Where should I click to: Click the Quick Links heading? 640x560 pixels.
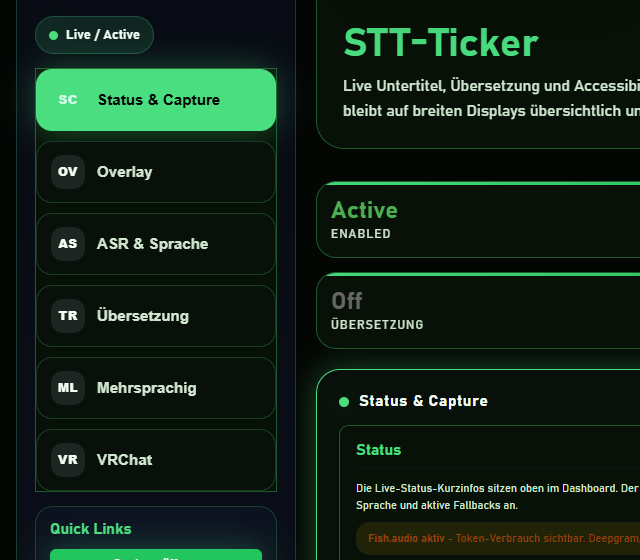pyautogui.click(x=91, y=529)
